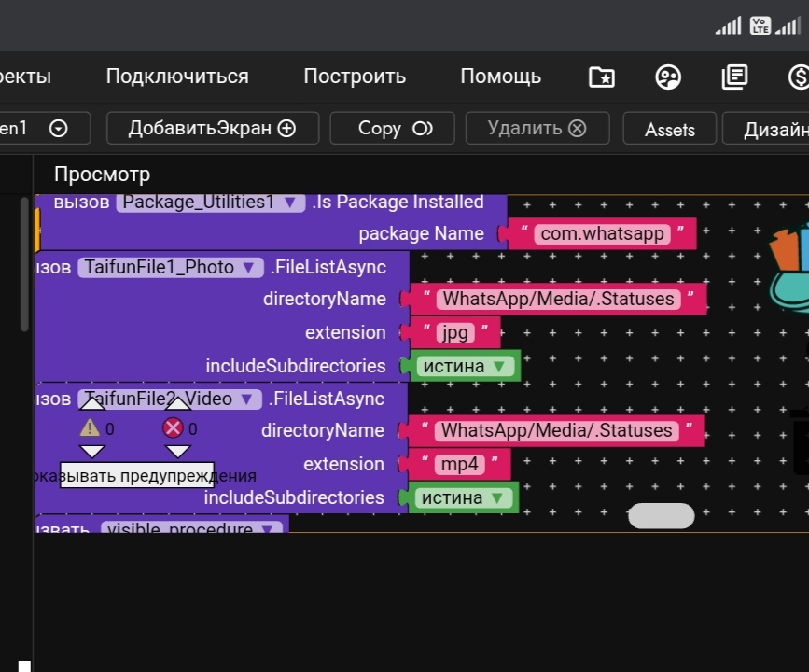Expand the TaifunFile1_Photo component dropdown

tap(248, 267)
